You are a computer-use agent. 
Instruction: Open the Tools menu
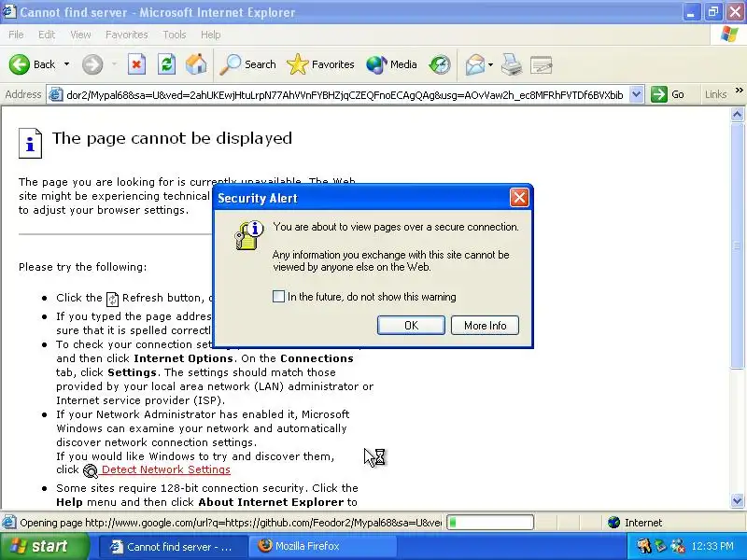[x=175, y=35]
